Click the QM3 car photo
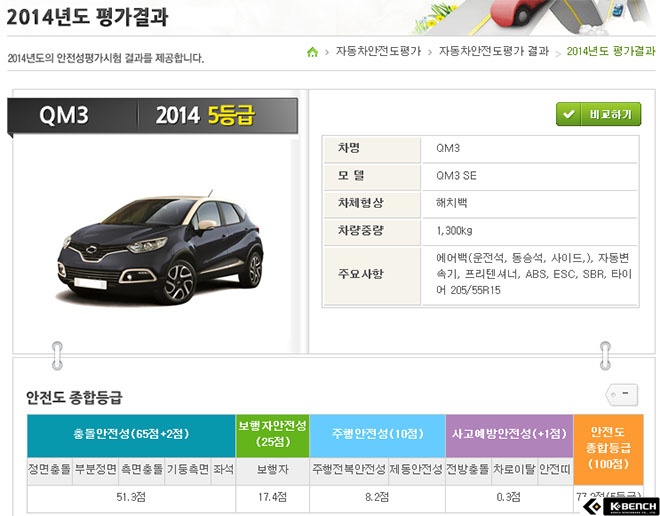This screenshot has width=660, height=516. 160,247
